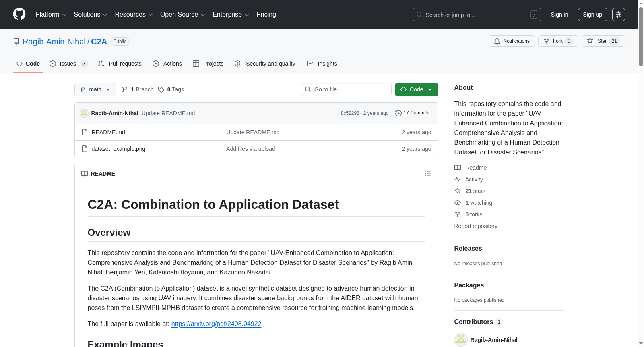Select the Code tab
The height and width of the screenshot is (347, 644).
click(28, 64)
